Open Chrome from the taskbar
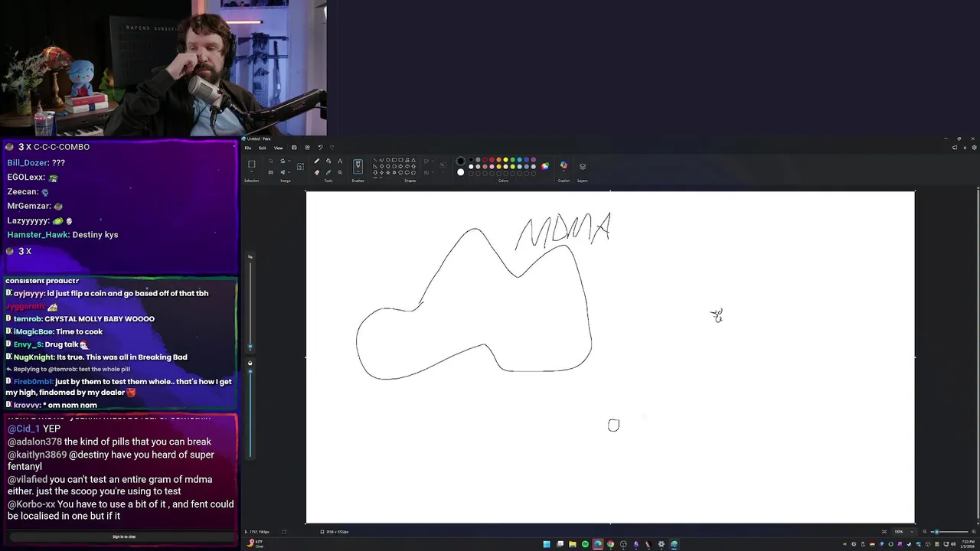 (x=610, y=544)
